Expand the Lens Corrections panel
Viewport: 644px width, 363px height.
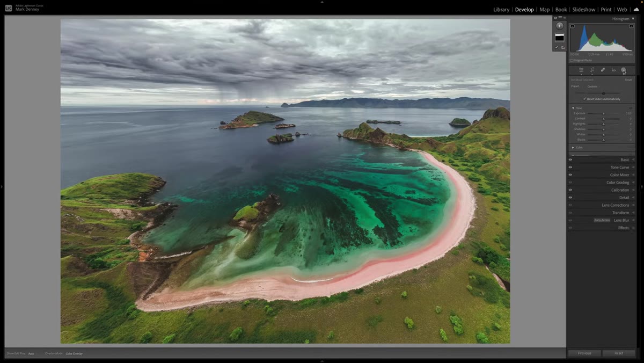pos(633,205)
